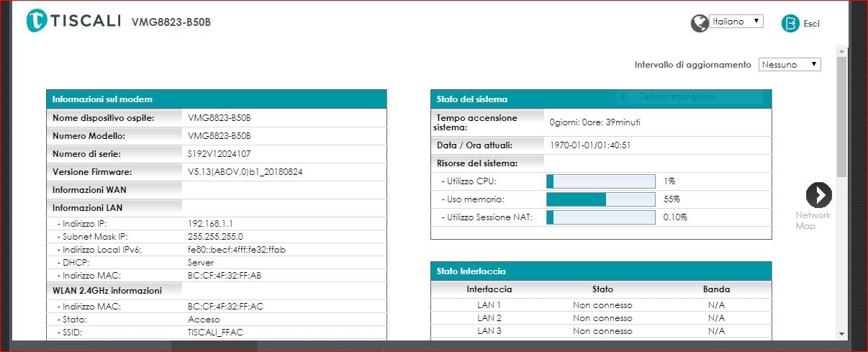Click the Numero Modello label

[89, 135]
